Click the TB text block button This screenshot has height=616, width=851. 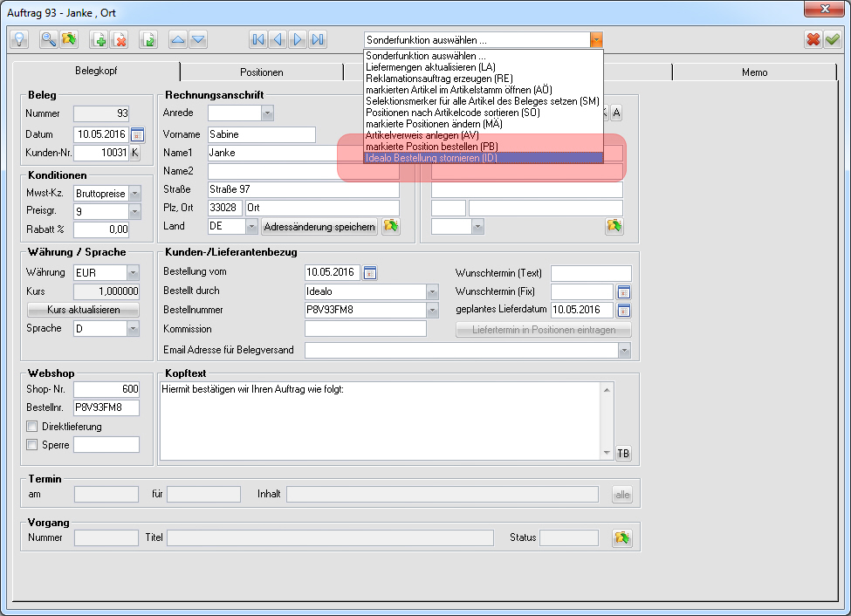click(623, 453)
